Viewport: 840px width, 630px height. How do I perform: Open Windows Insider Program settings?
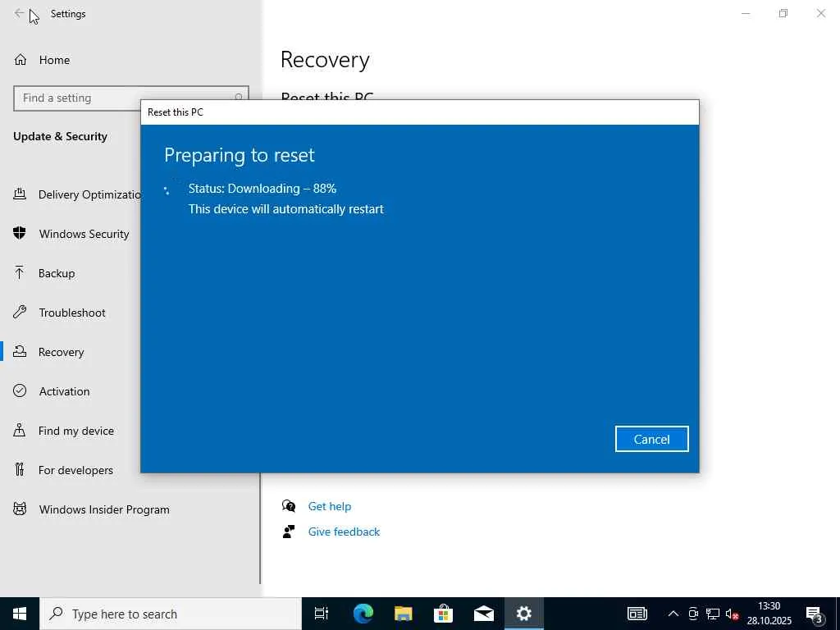[104, 509]
